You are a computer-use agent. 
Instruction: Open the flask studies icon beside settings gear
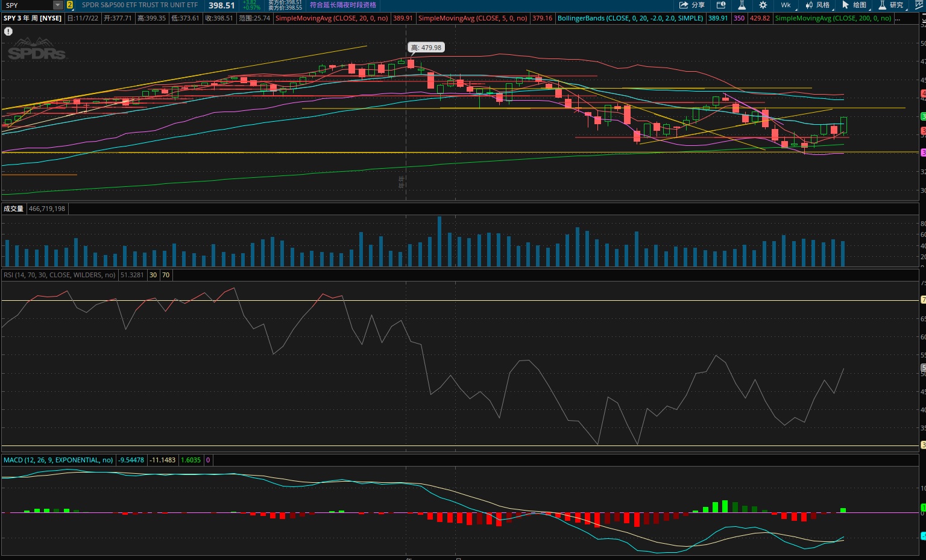tap(742, 5)
